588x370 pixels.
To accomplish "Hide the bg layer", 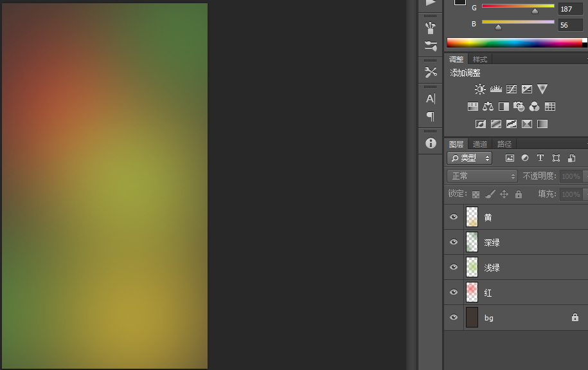I will coord(454,318).
